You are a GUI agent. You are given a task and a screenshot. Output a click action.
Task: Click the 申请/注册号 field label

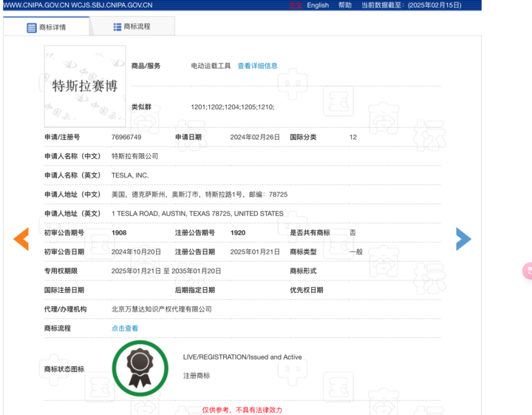pyautogui.click(x=62, y=137)
